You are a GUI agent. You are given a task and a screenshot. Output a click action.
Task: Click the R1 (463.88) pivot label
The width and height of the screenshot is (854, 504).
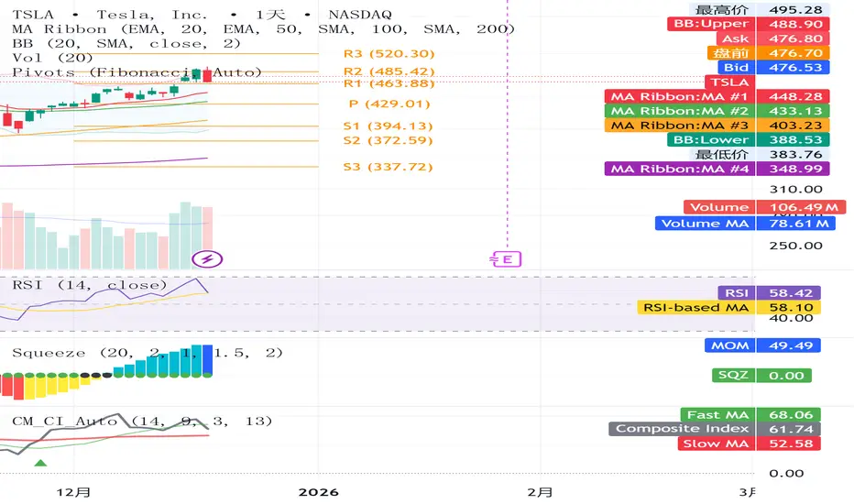click(x=389, y=83)
